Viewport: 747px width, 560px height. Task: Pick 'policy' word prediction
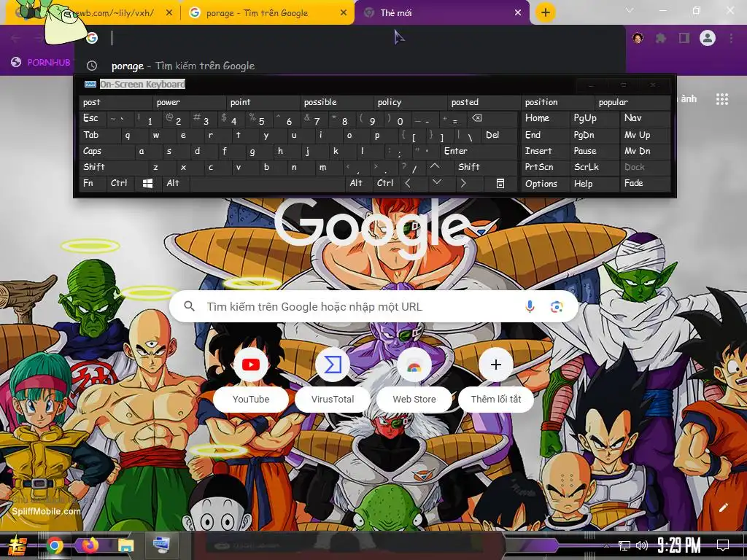[411, 102]
